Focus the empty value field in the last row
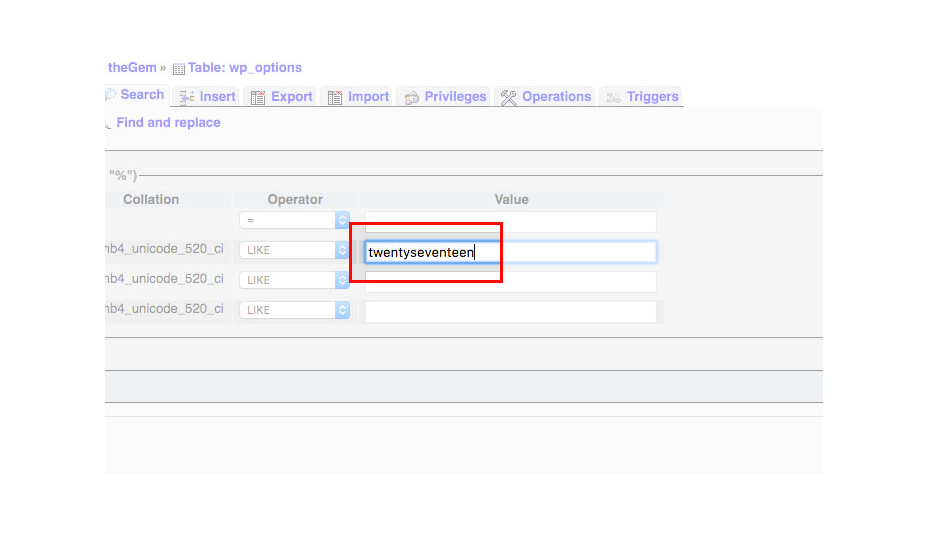Screen dimensions: 928x535 pos(511,312)
